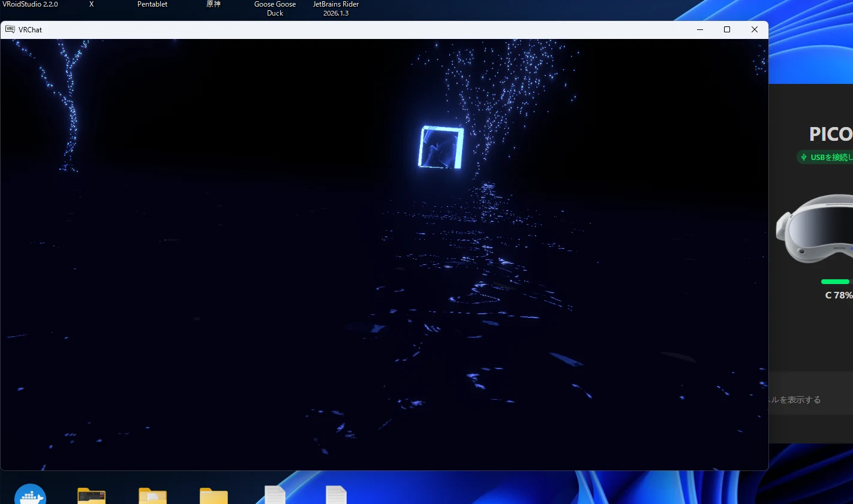Select the plain yellow desktop folder
853x504 pixels.
click(x=214, y=496)
